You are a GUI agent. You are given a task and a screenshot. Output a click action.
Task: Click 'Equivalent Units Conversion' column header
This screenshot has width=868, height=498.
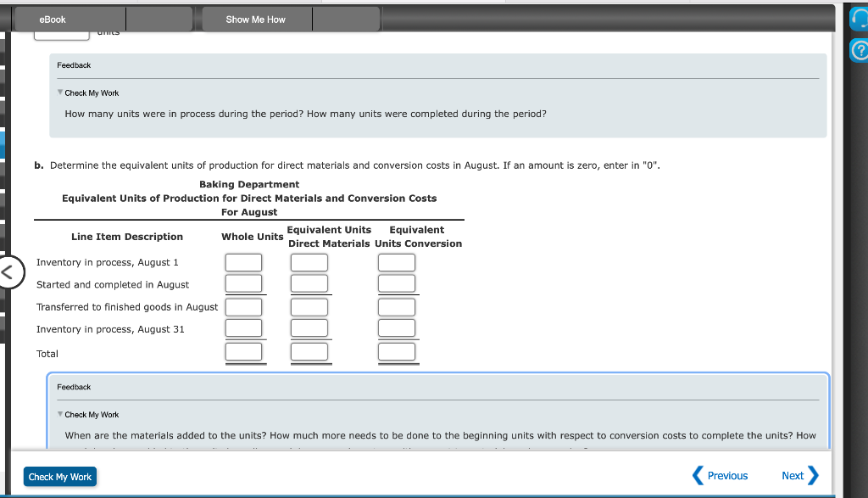click(x=418, y=237)
